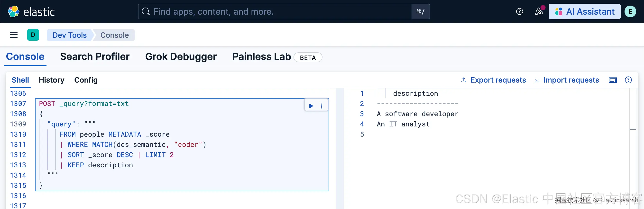The height and width of the screenshot is (209, 644).
Task: Open keyboard shortcuts icon
Action: click(x=613, y=80)
